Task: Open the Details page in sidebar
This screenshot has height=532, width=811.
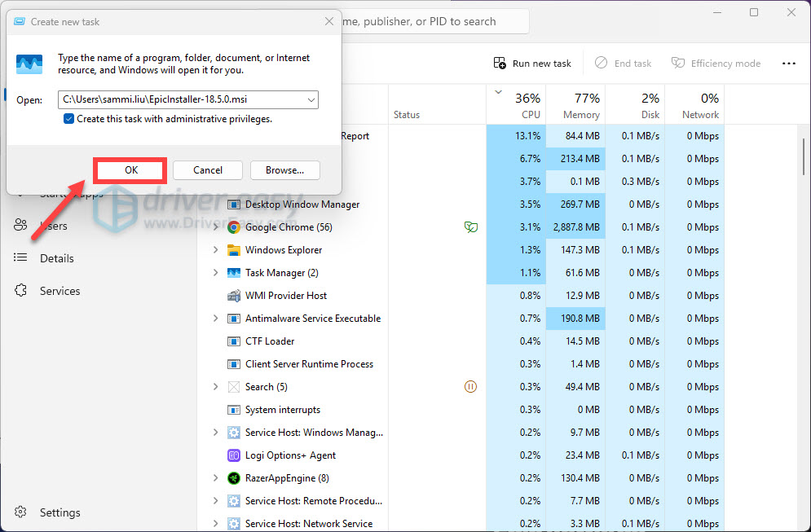Action: (57, 258)
